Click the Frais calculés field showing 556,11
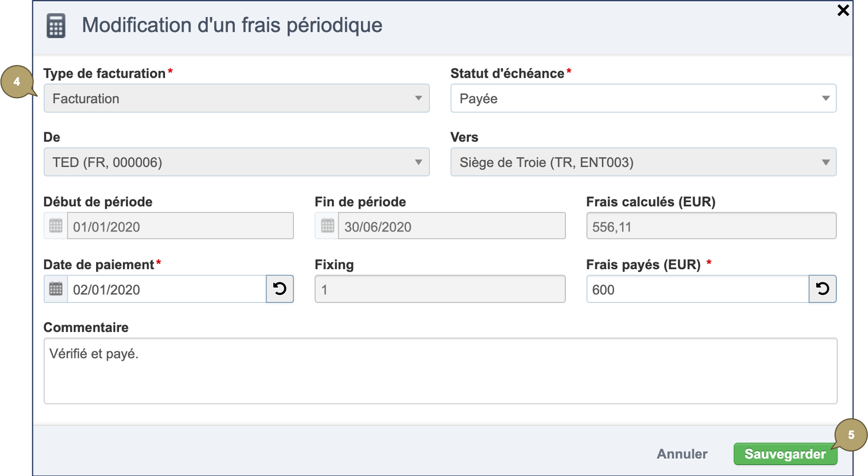The width and height of the screenshot is (868, 476). click(x=710, y=225)
